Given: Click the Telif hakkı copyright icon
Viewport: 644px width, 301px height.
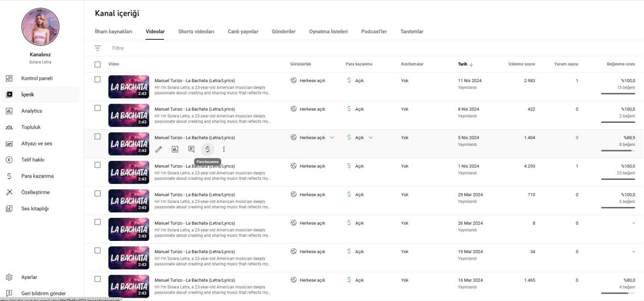Looking at the screenshot, I should [9, 160].
